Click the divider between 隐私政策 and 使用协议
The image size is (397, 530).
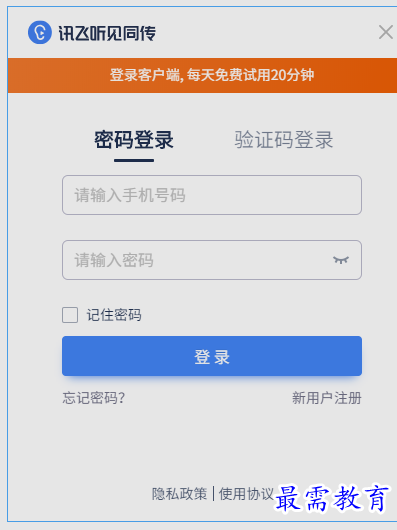(x=213, y=494)
